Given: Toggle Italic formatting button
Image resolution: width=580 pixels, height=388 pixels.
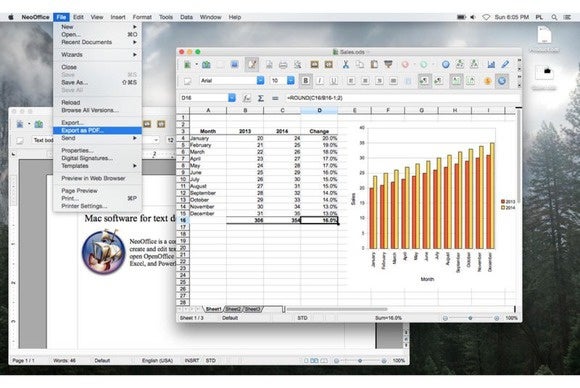Looking at the screenshot, I should 320,80.
